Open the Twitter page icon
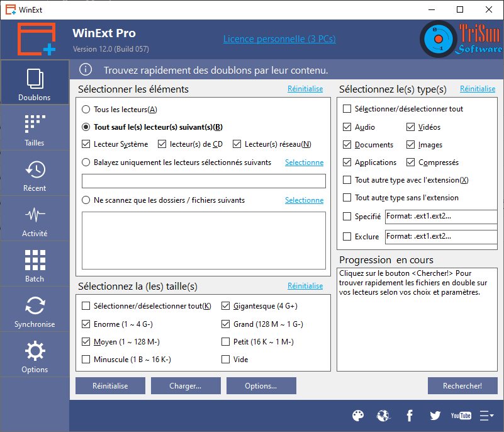The width and height of the screenshot is (504, 432). 435,416
